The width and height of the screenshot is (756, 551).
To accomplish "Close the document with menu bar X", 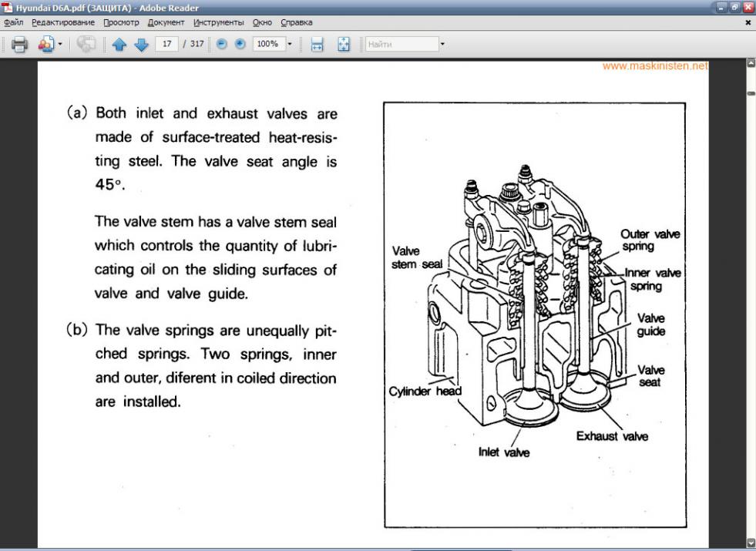I will (748, 22).
